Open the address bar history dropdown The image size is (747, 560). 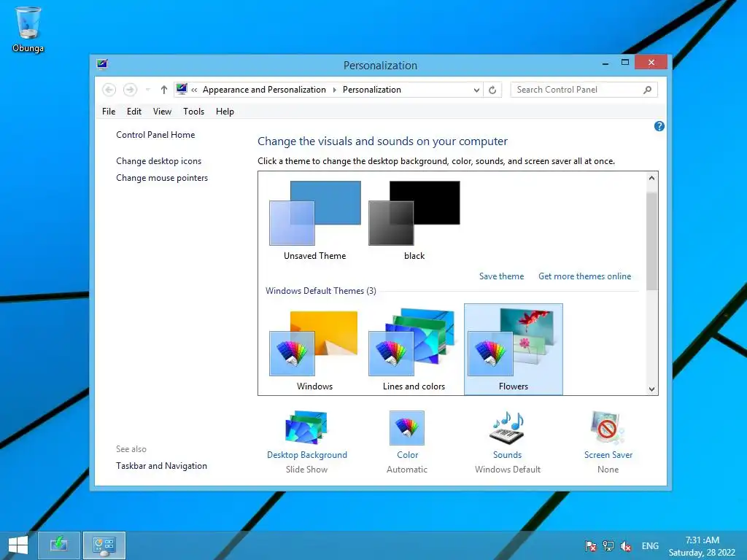point(476,90)
